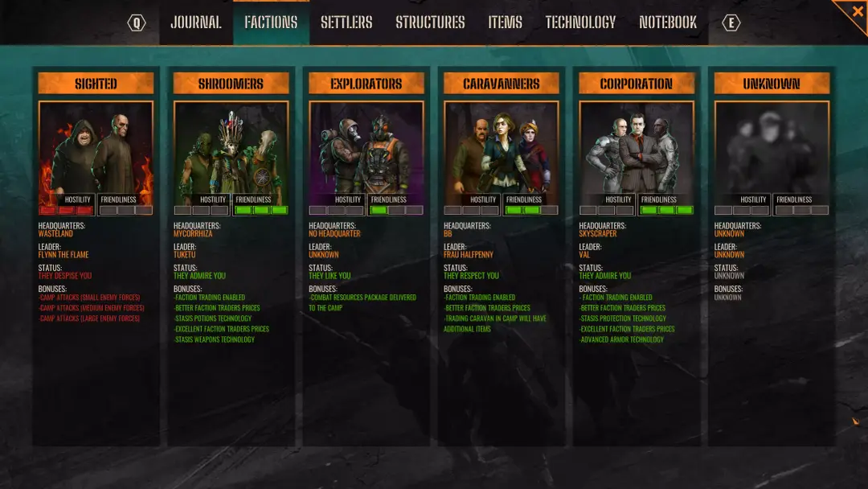Click the Caravanners friendliness meter

click(531, 211)
